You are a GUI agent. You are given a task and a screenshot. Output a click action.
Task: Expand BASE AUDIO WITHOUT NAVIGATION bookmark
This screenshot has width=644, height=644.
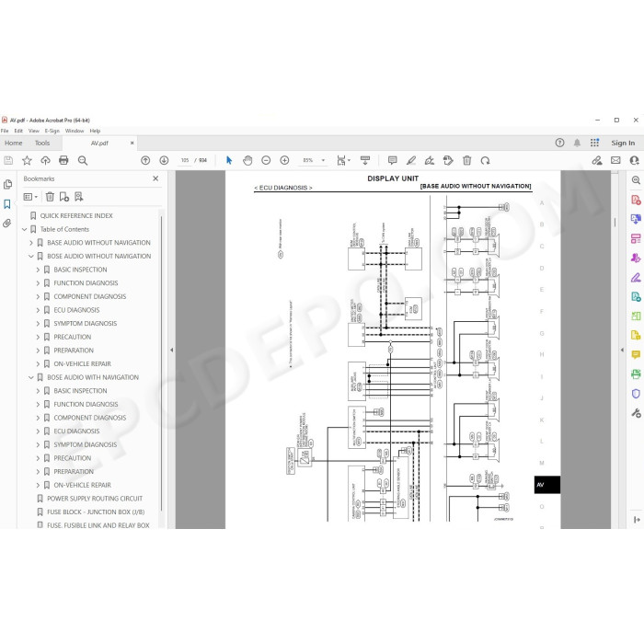[31, 243]
